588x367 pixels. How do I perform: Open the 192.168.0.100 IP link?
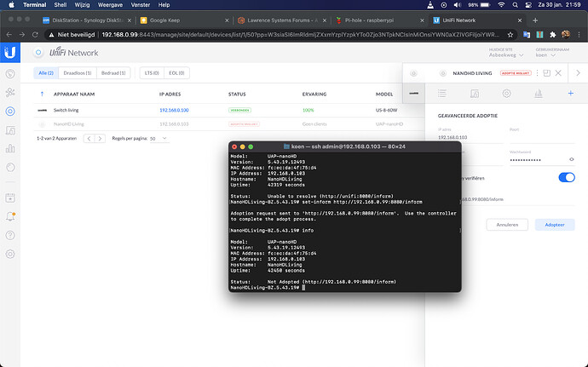point(174,110)
